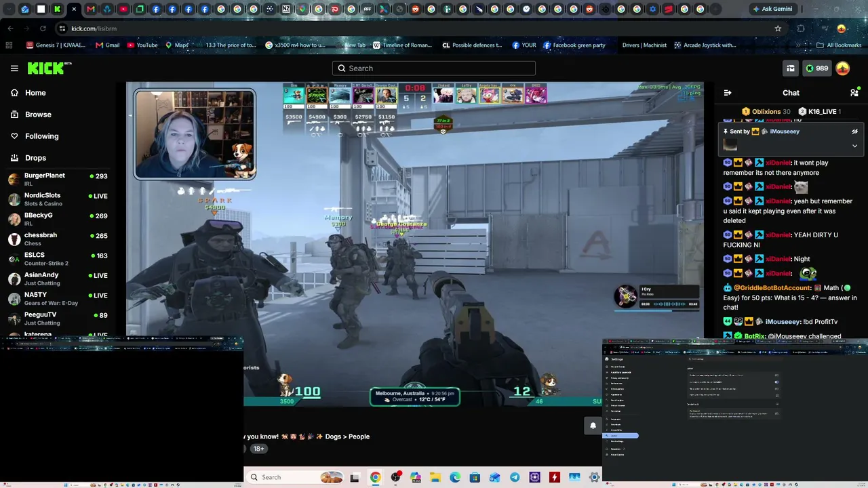Open the NordicSlots channel
This screenshot has width=868, height=488.
click(x=58, y=199)
